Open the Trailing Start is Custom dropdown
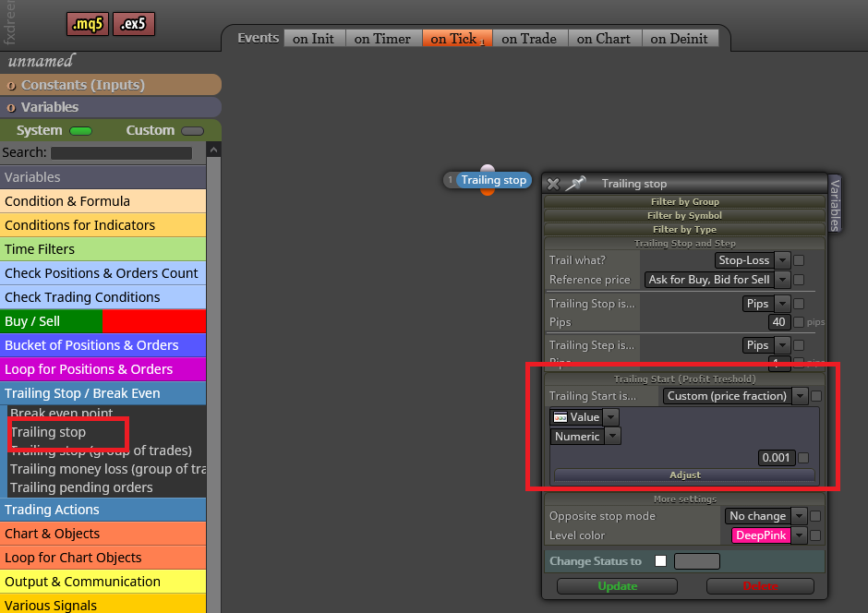The width and height of the screenshot is (868, 613). click(x=735, y=396)
